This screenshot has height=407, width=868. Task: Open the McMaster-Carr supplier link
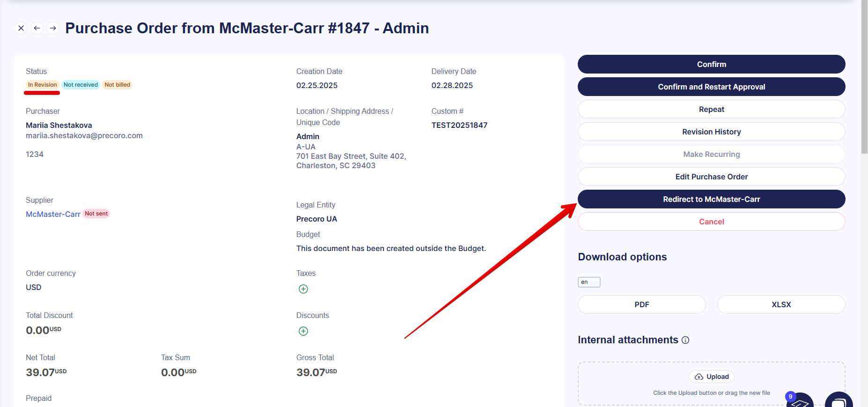click(53, 214)
